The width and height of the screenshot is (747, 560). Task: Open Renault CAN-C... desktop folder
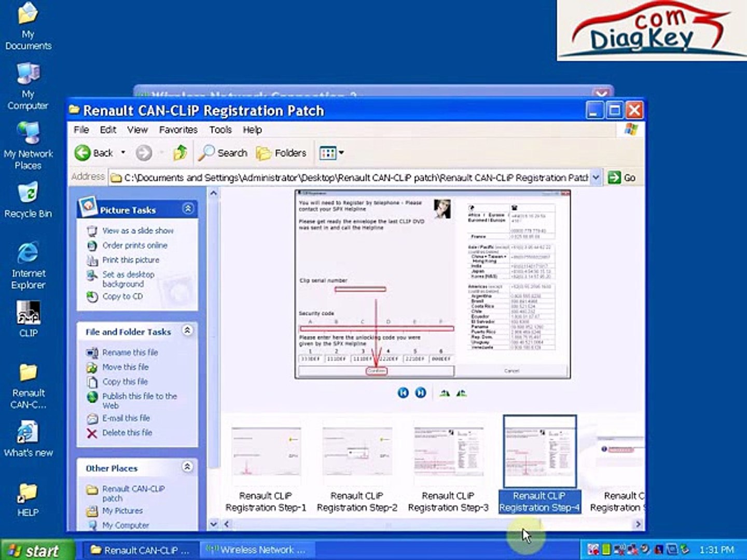(x=28, y=386)
